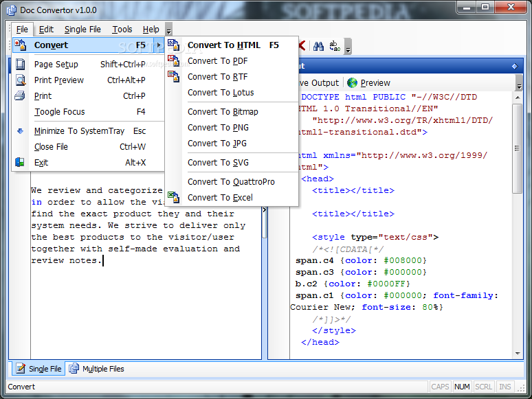Choose Convert To Bitmap
The width and height of the screenshot is (532, 399).
tap(232, 111)
